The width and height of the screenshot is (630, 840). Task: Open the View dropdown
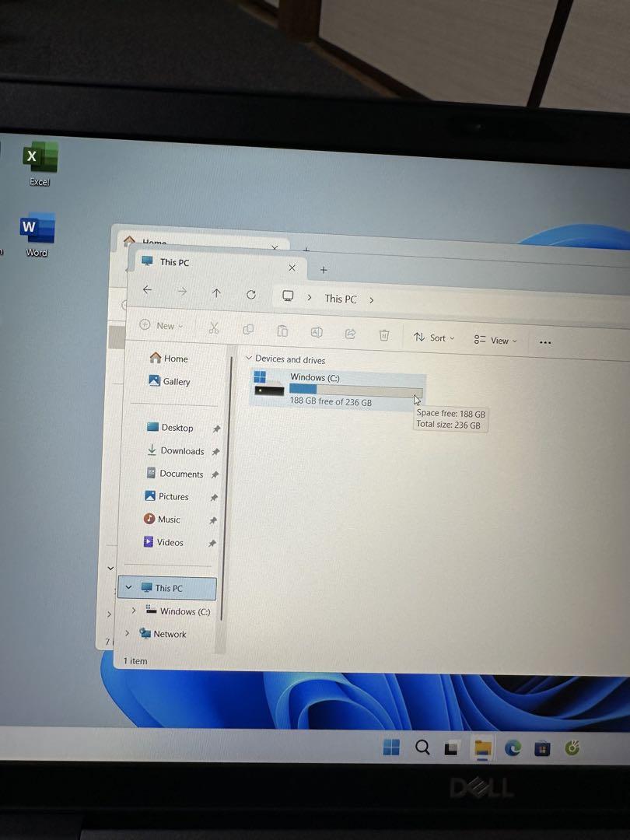(x=495, y=340)
